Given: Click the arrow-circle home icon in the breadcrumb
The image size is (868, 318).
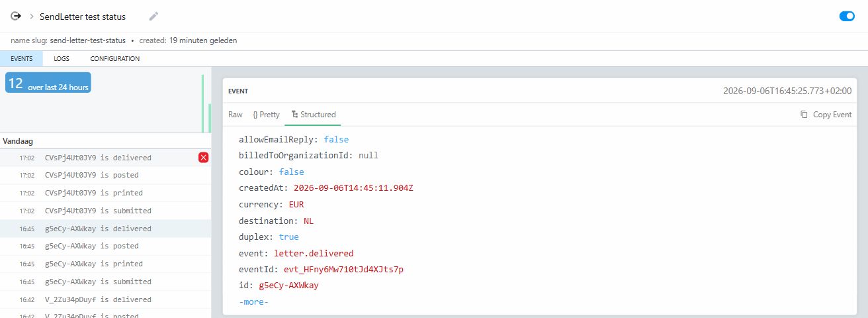Looking at the screenshot, I should point(16,16).
